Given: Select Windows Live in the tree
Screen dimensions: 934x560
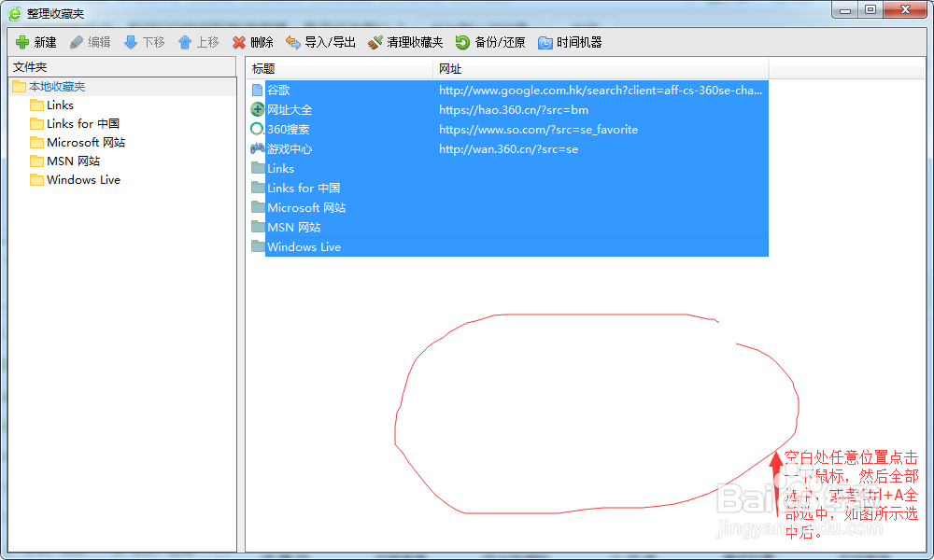Looking at the screenshot, I should [83, 180].
